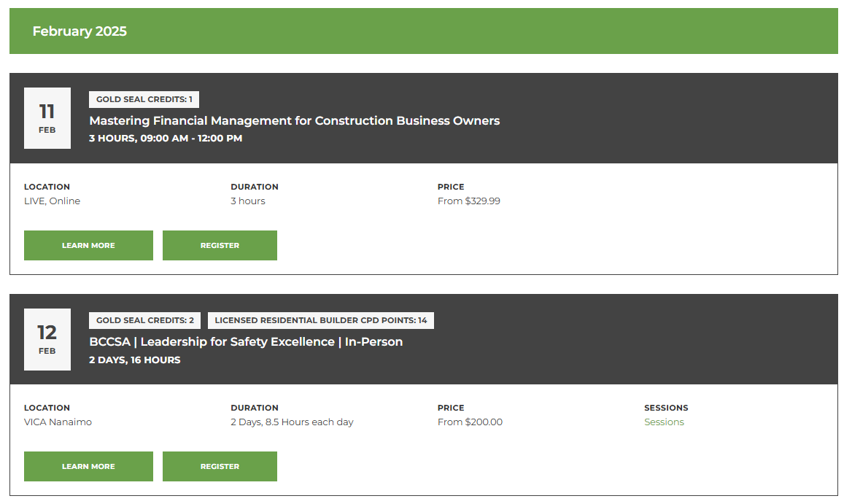
Task: Select the 12 FEB date badge
Action: click(x=47, y=339)
